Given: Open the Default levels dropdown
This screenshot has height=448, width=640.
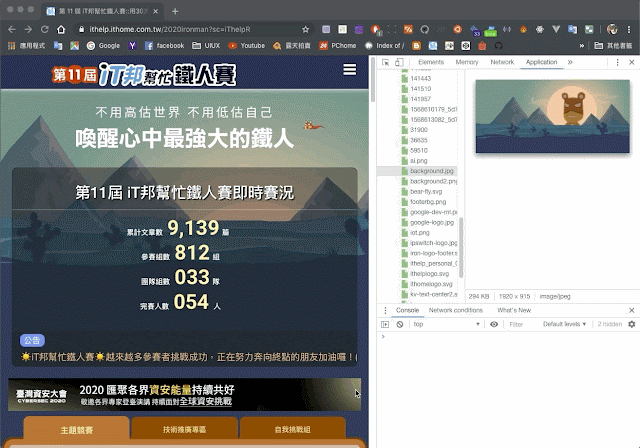Looking at the screenshot, I should 564,324.
